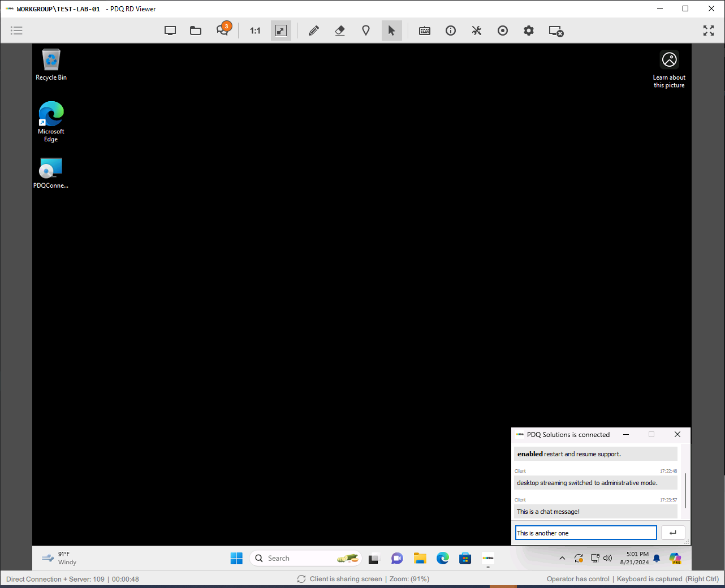Image resolution: width=725 pixels, height=588 pixels.
Task: Click the PDQ app icon on remote taskbar
Action: [x=488, y=558]
